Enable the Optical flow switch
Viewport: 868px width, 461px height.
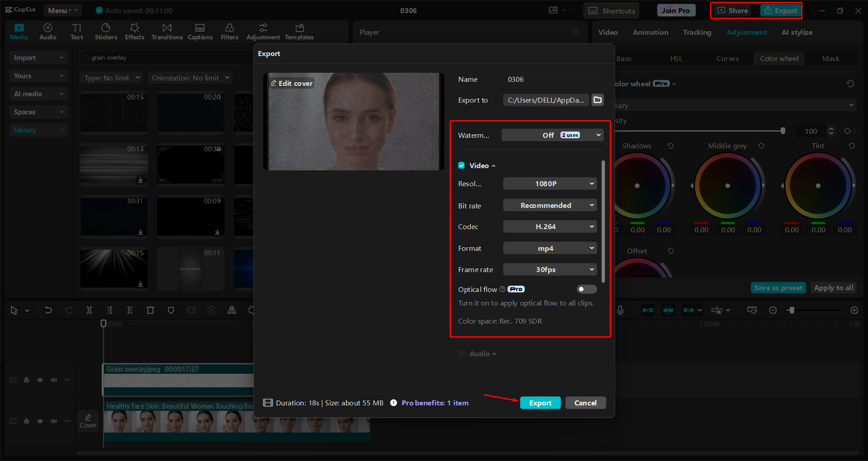pos(586,289)
